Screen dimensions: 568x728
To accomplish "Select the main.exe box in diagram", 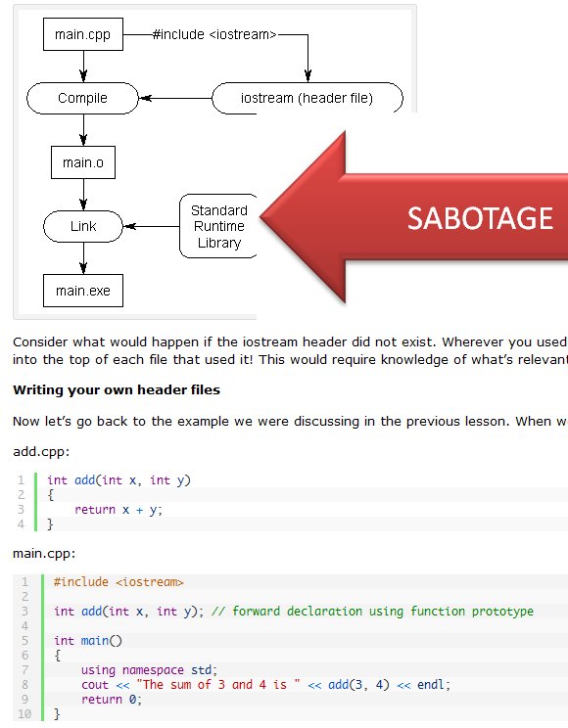I will pyautogui.click(x=83, y=291).
